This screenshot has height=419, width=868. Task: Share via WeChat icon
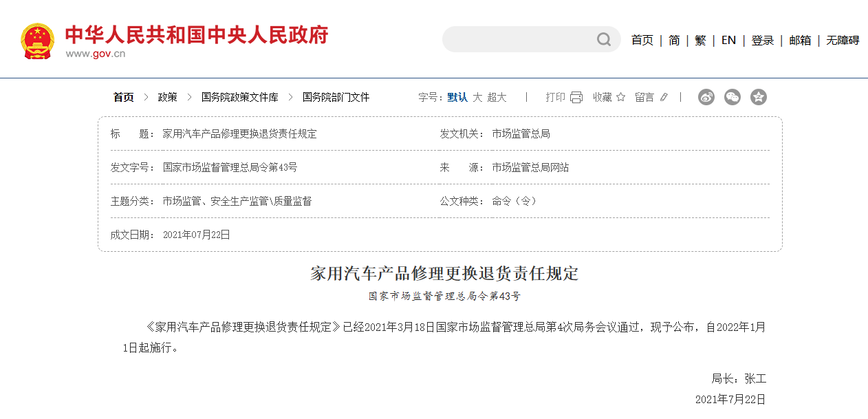click(x=733, y=97)
